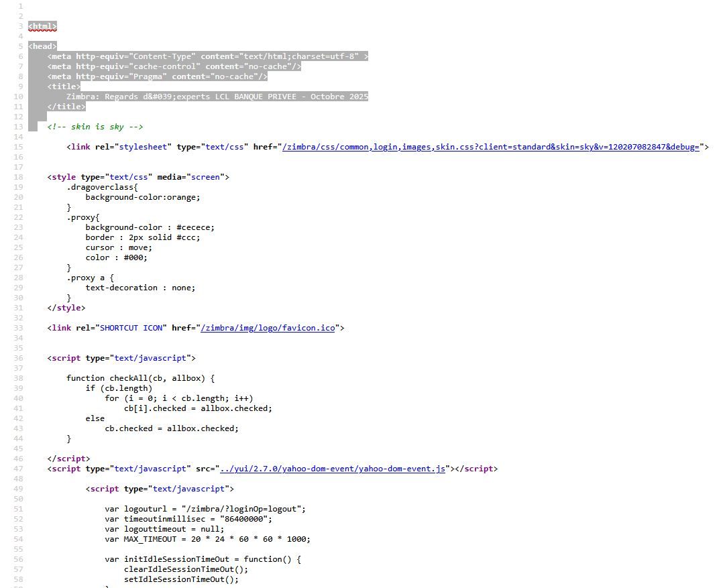The width and height of the screenshot is (723, 588).
Task: Open the favicon.ico href link
Action: 268,328
